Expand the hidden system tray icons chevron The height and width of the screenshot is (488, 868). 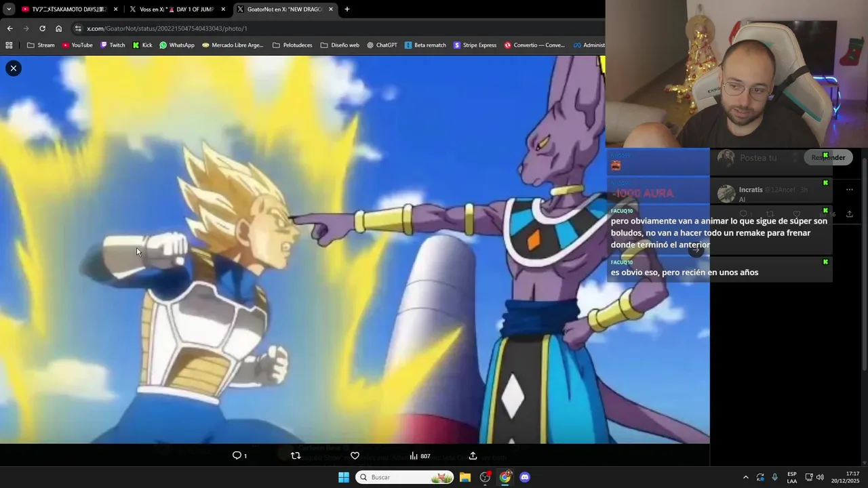point(746,477)
